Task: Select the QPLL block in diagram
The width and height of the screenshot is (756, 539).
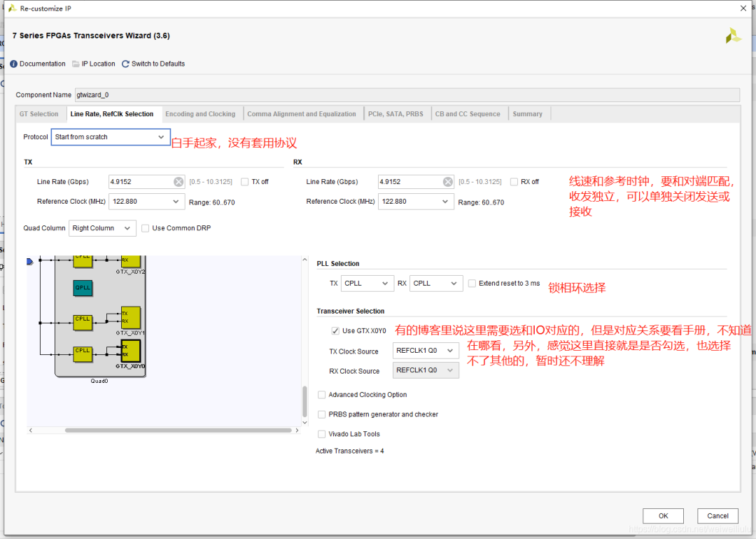Action: (x=83, y=288)
